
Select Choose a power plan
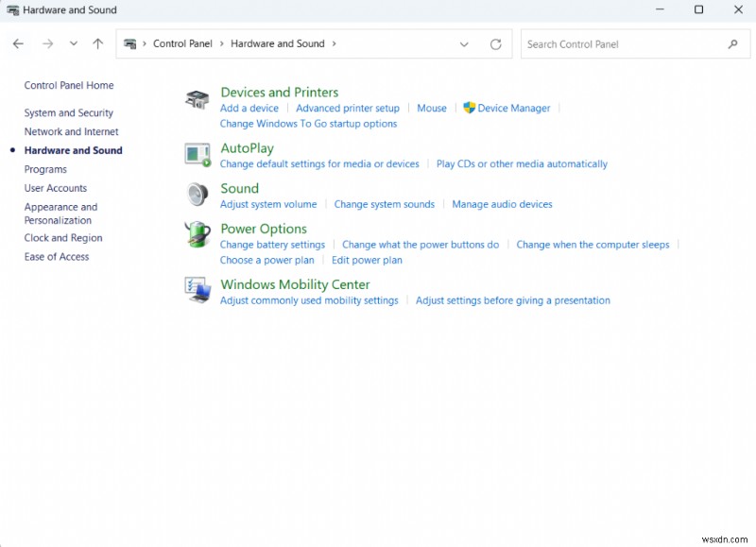click(267, 260)
